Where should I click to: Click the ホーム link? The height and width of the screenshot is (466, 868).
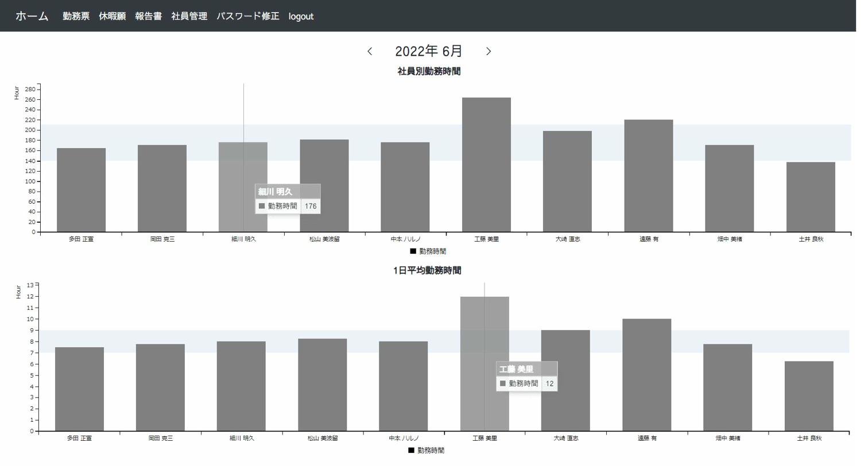point(32,16)
